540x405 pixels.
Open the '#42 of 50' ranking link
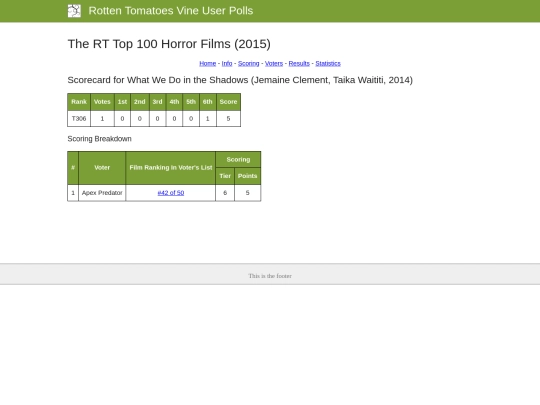click(x=171, y=193)
